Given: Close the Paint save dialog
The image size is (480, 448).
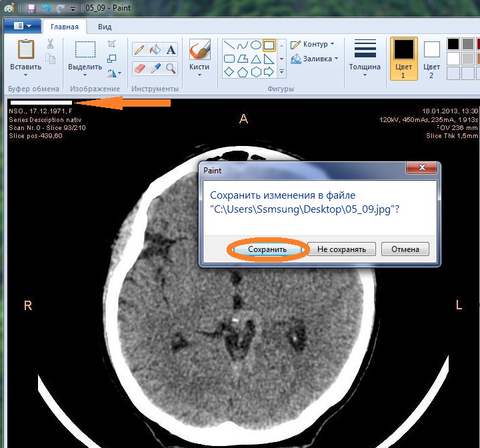Looking at the screenshot, I should pyautogui.click(x=422, y=167).
